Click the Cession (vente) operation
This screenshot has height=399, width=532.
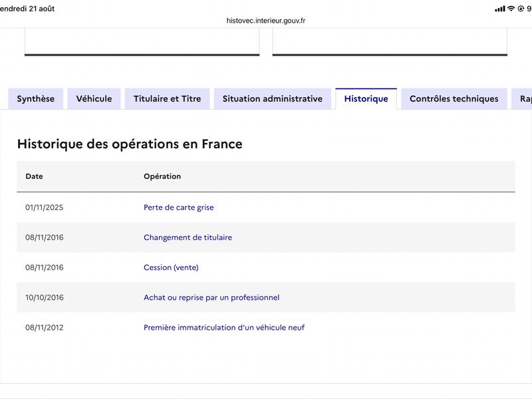(x=171, y=267)
